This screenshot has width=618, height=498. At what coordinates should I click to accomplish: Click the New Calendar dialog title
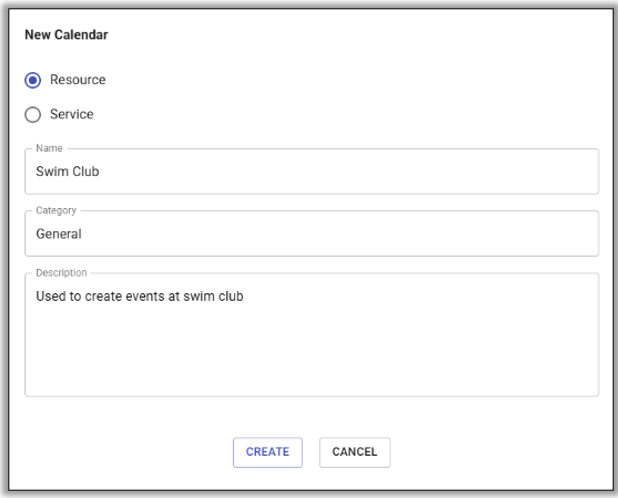tap(66, 35)
